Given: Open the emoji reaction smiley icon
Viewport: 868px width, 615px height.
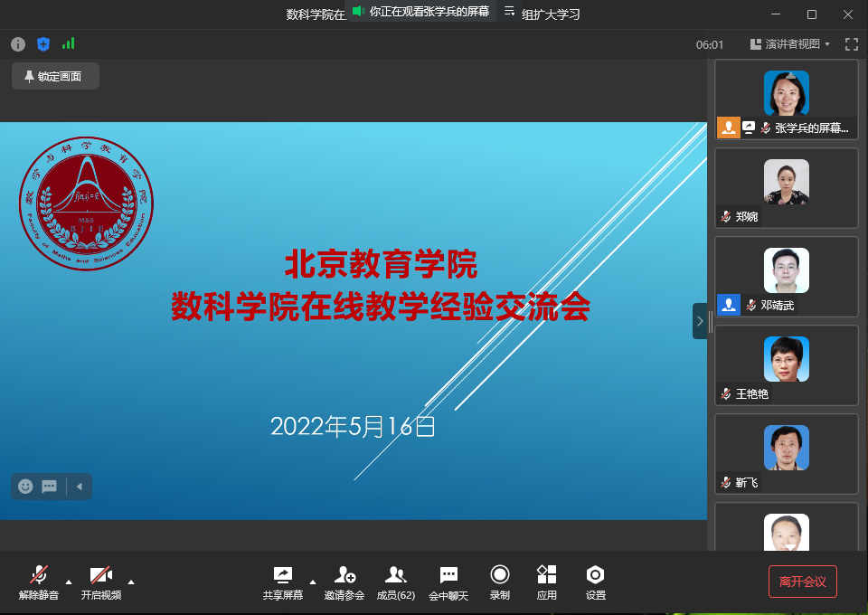Looking at the screenshot, I should [x=25, y=487].
